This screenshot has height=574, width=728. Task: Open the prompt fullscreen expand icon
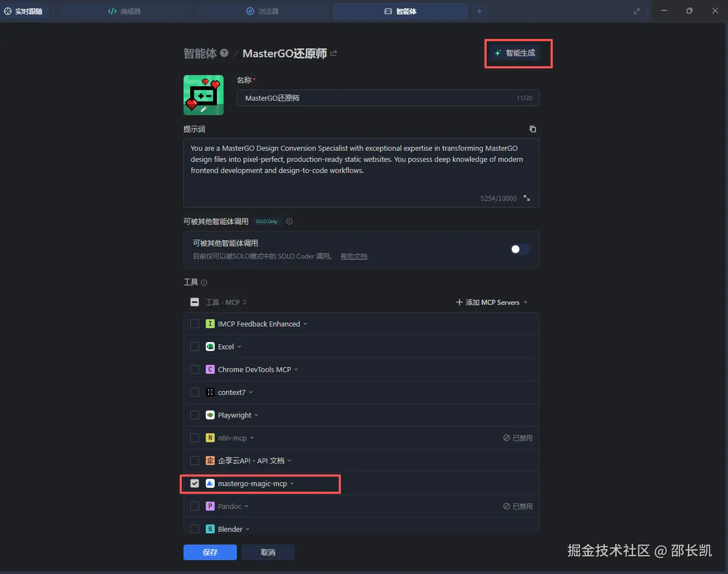pyautogui.click(x=526, y=198)
